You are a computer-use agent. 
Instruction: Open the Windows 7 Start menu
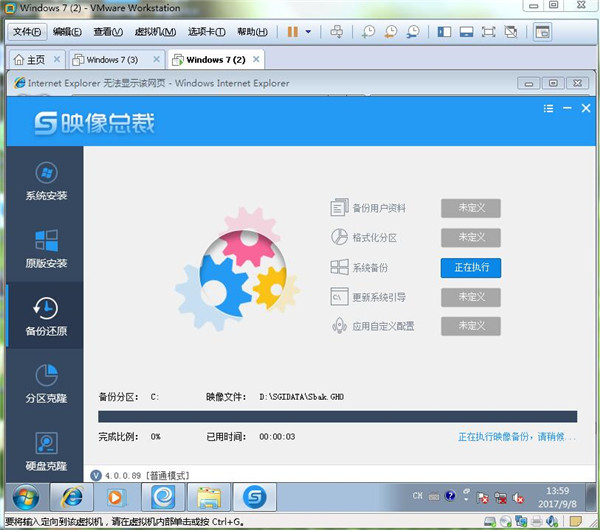[26, 497]
